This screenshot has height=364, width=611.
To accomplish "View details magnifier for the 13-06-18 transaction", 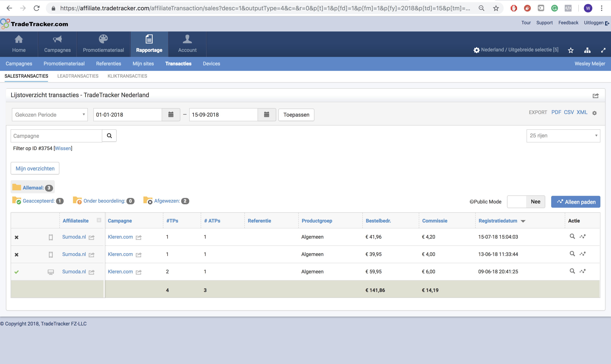I will [x=572, y=254].
